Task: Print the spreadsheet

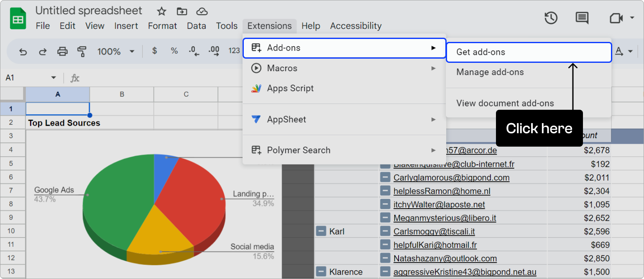Action: click(62, 52)
